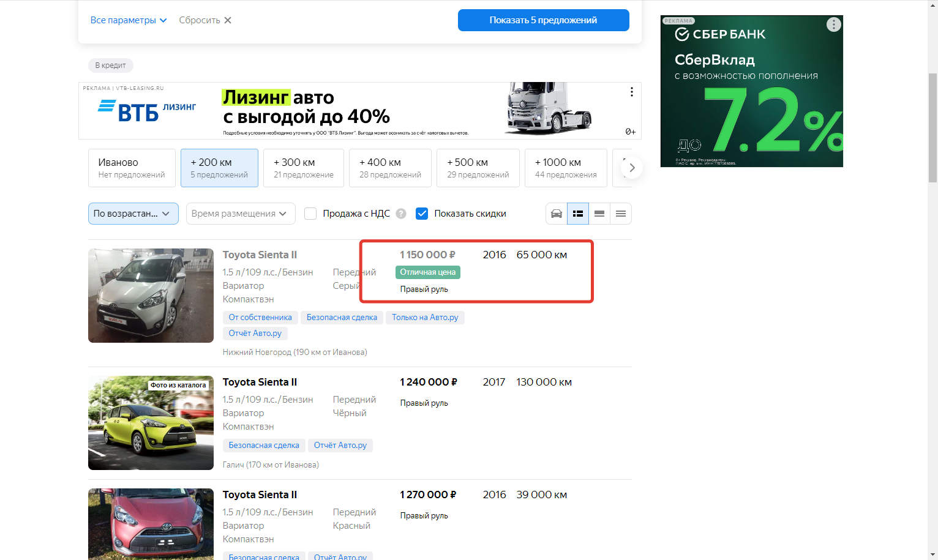938x560 pixels.
Task: Click the right arrow of the distance carousel
Action: tap(632, 168)
